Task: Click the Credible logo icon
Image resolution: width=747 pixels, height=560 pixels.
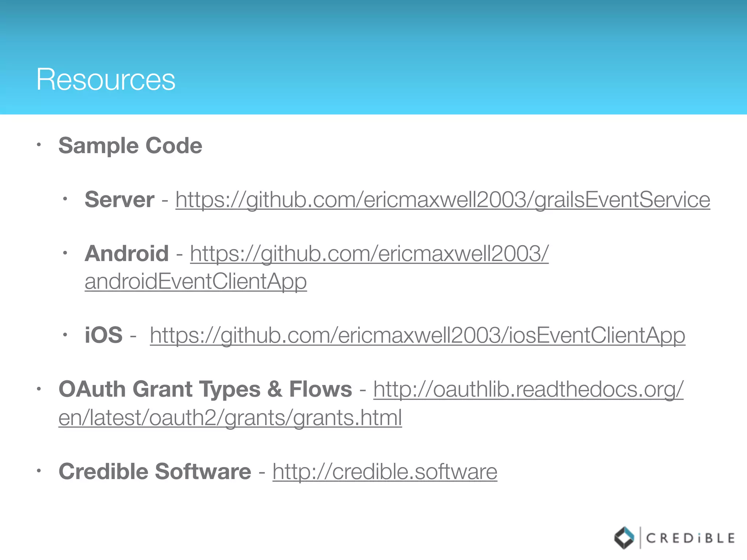Action: point(624,538)
